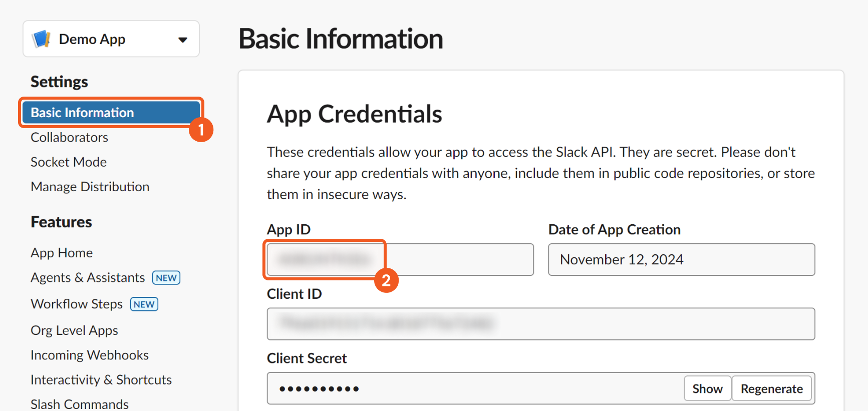Open Agents & Assistants feature
Viewport: 868px width, 411px height.
88,278
